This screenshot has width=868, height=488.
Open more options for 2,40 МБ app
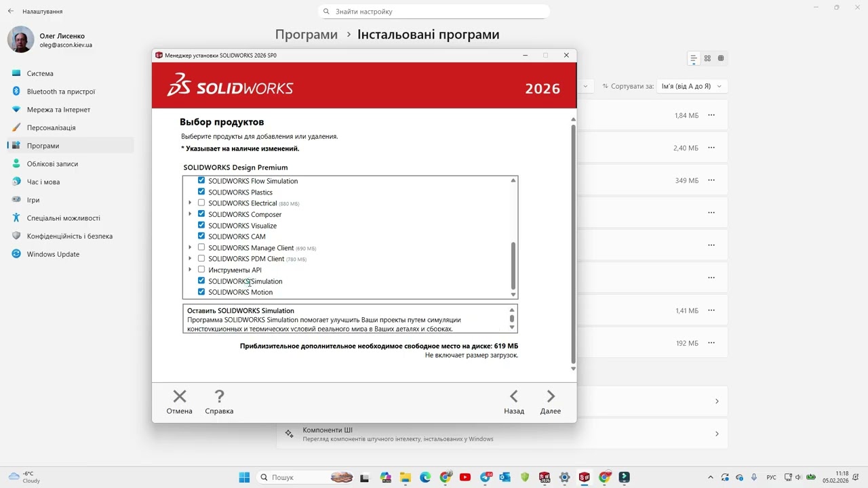pyautogui.click(x=711, y=148)
